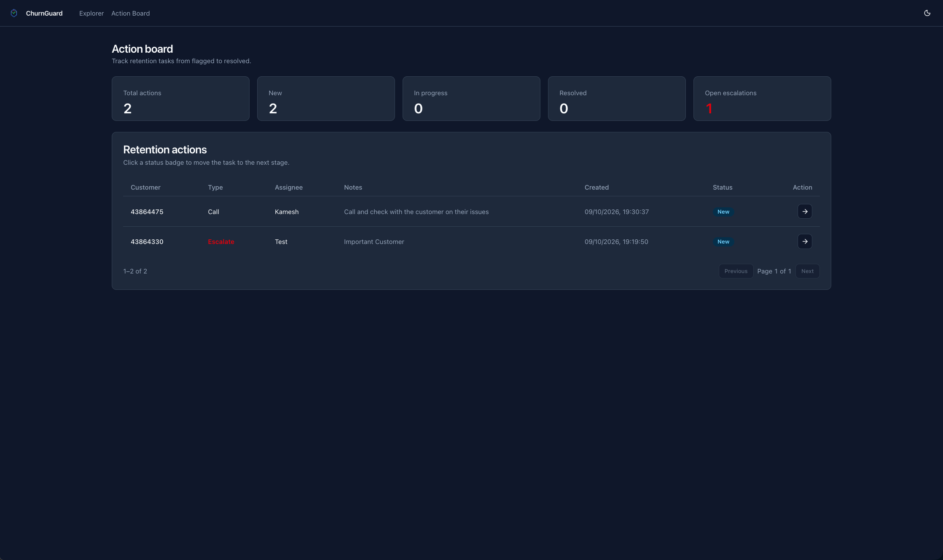Click created time 09/10/2026, 19:19:50
The image size is (943, 560).
(616, 242)
